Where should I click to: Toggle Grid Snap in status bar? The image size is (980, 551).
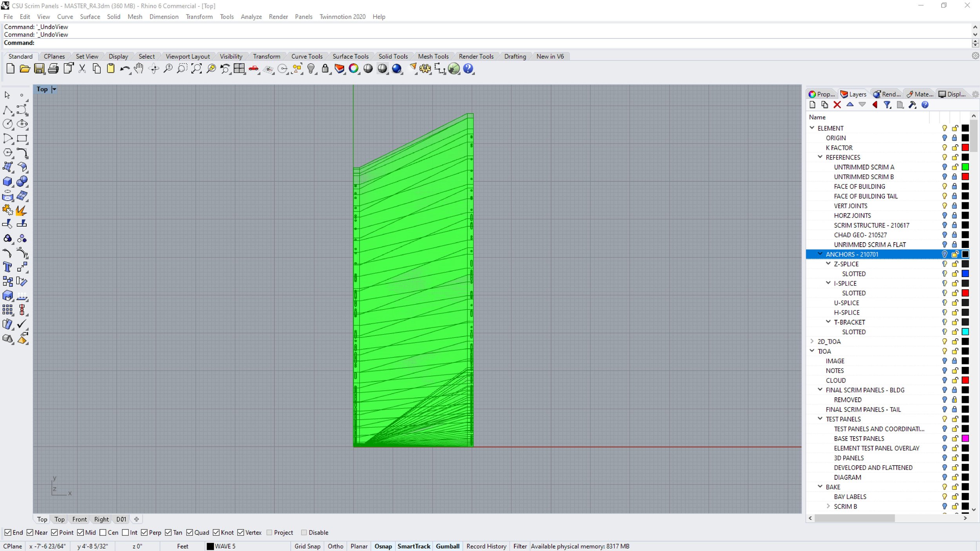click(307, 546)
